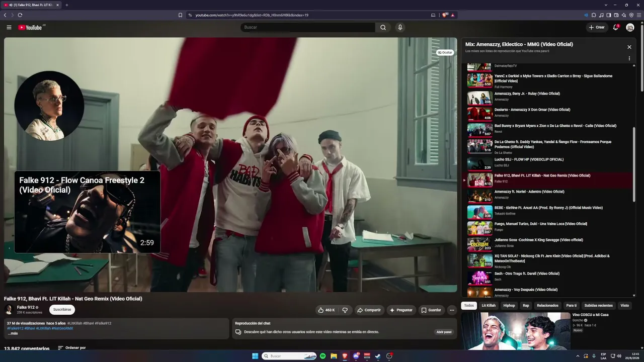
Task: Select the Hiphop filter chip
Action: coord(509,305)
